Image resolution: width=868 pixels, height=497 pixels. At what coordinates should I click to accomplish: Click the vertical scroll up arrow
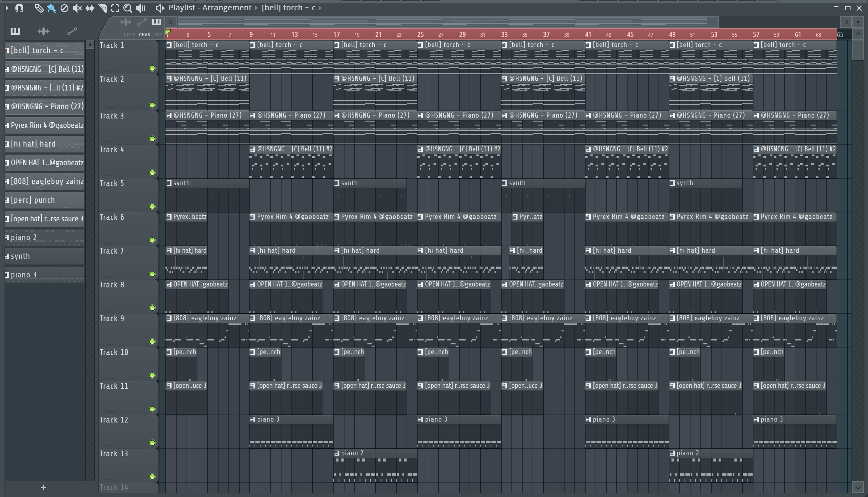coord(858,34)
